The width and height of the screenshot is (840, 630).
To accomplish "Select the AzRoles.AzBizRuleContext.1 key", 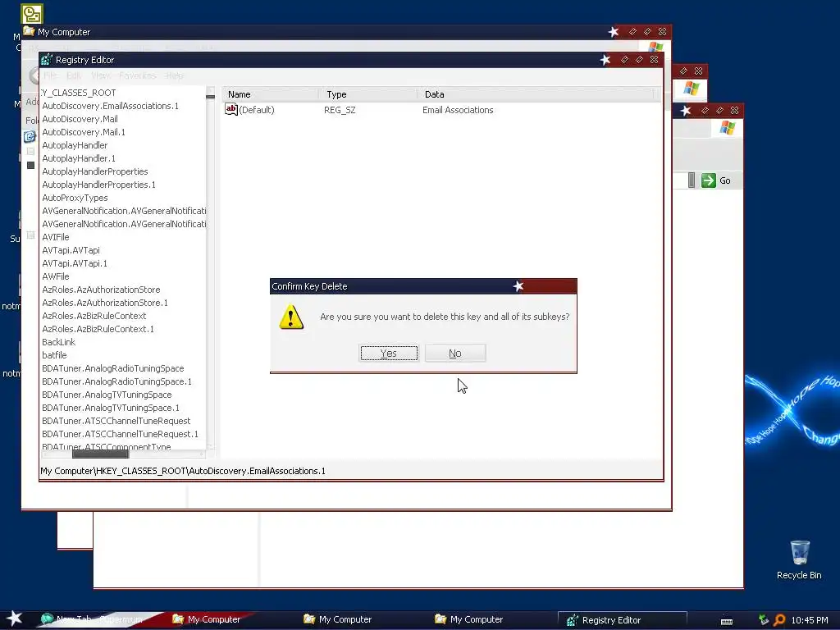I will 98,329.
